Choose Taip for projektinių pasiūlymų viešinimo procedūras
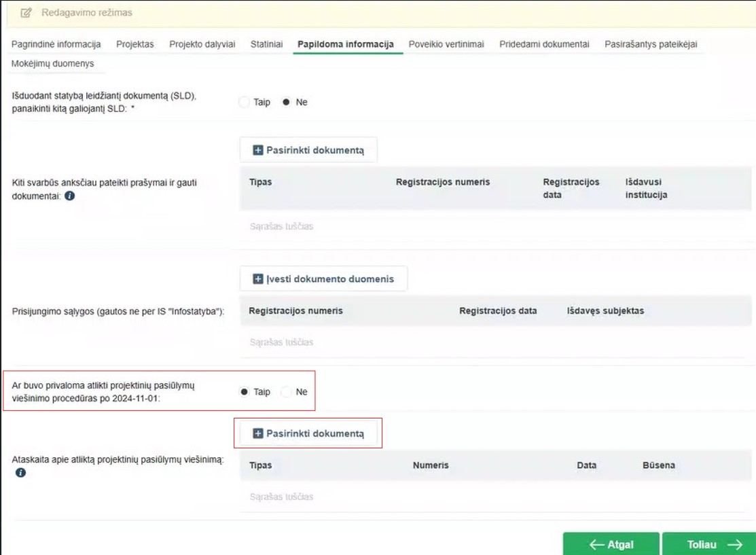Viewport: 756px width, 555px height. [245, 392]
